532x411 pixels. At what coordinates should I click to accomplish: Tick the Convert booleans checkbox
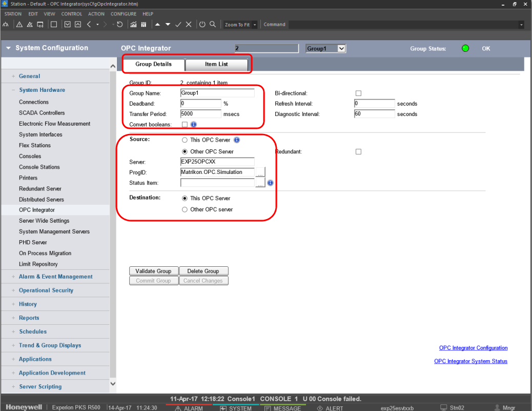pos(185,124)
